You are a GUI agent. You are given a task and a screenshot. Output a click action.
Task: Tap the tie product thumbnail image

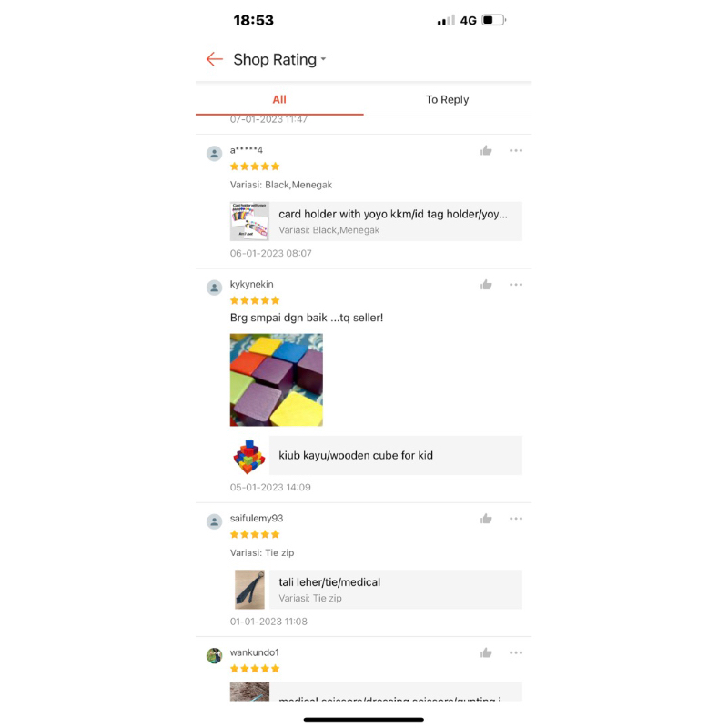(249, 590)
